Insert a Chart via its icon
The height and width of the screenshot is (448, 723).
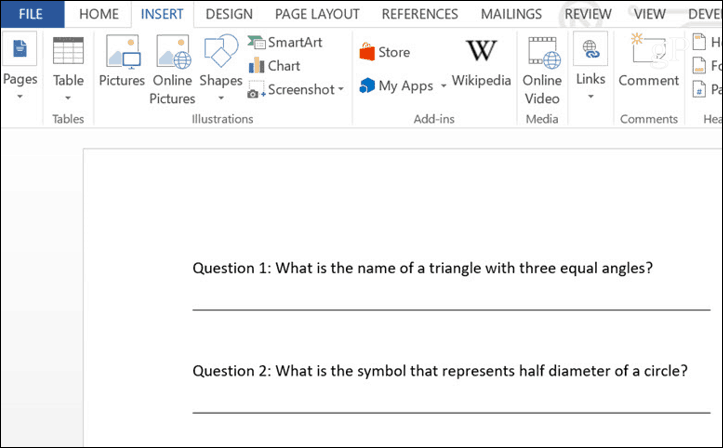tap(256, 66)
